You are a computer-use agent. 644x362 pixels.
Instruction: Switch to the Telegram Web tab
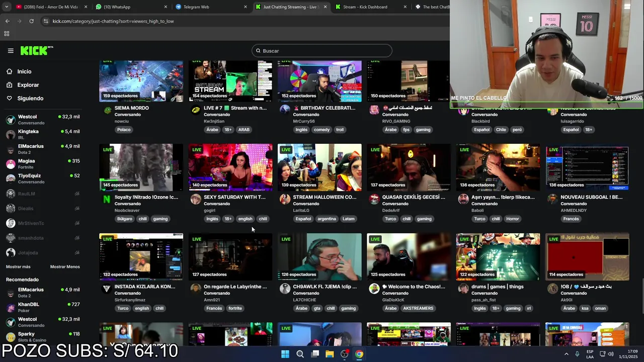point(210,7)
